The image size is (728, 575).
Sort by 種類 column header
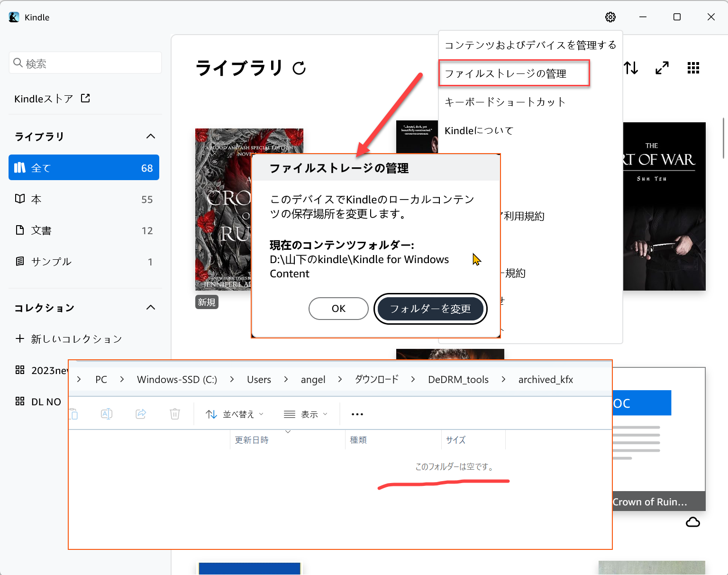[393, 440]
